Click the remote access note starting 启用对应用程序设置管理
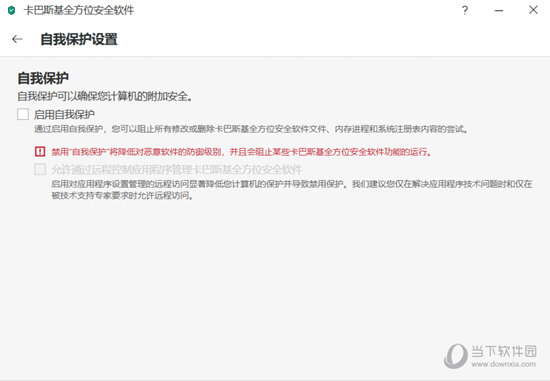 (292, 189)
